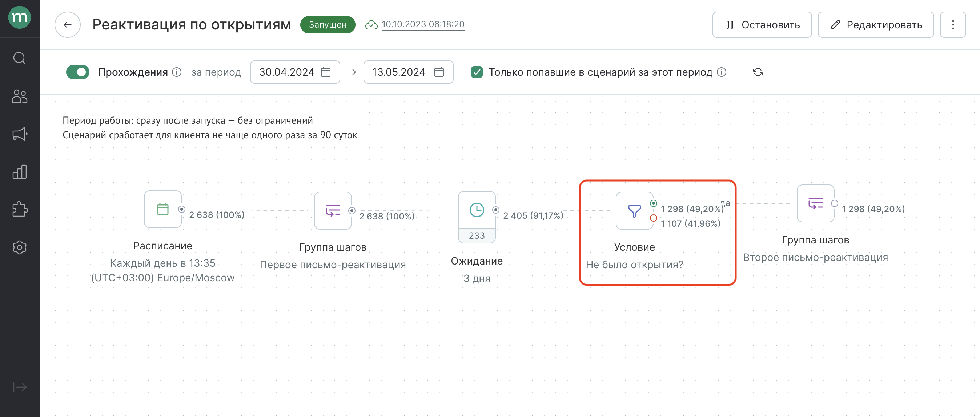Open the 10.10.2023 06:18:20 version link
Screen dimensions: 980x417
(x=423, y=24)
